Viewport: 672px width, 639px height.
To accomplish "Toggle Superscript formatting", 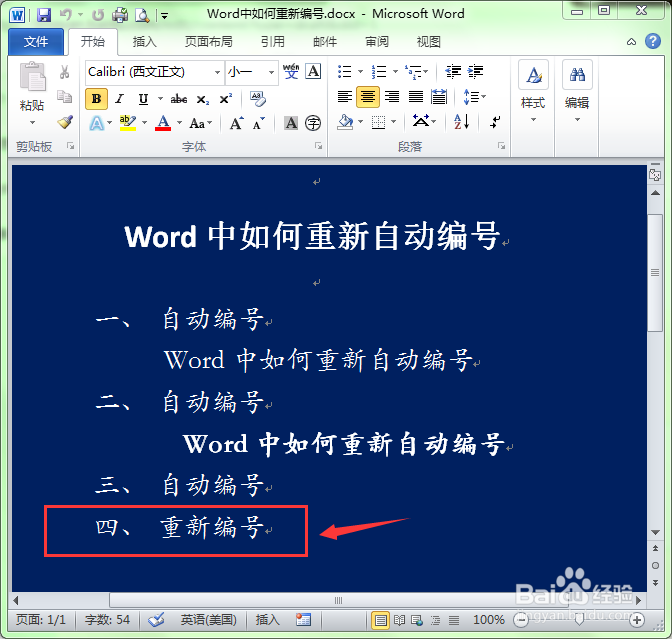I will point(225,99).
